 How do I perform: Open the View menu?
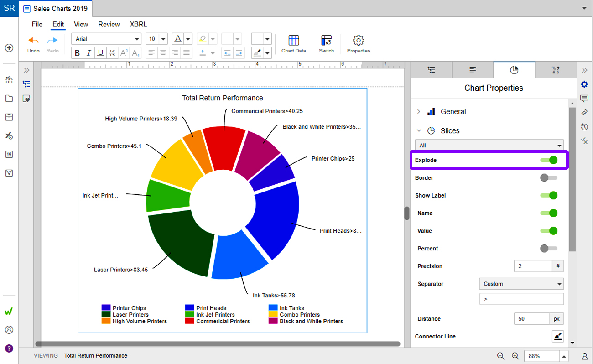click(81, 24)
